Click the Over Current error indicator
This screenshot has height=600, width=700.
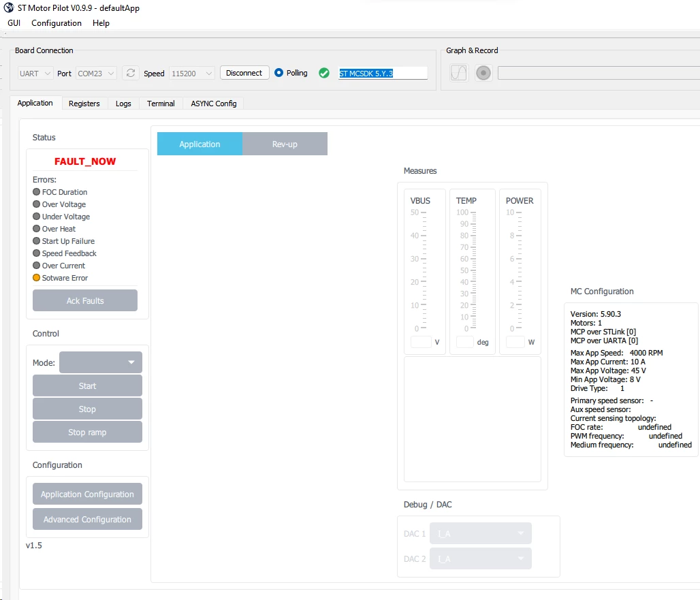click(37, 266)
